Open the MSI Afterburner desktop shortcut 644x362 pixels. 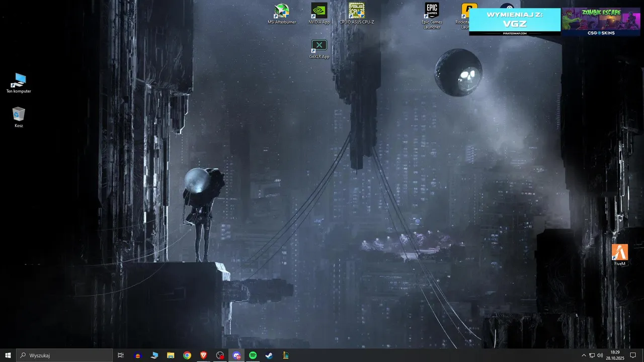pyautogui.click(x=282, y=14)
